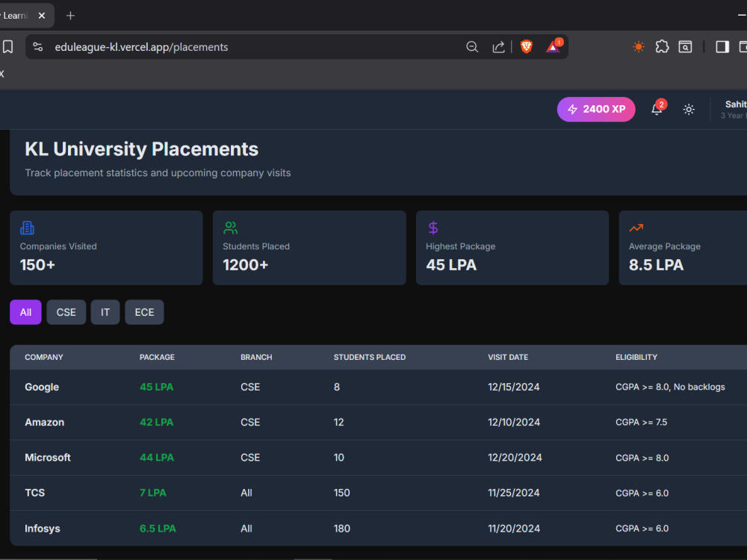Viewport: 747px width, 560px height.
Task: Click students placed count 150
Action: 341,493
